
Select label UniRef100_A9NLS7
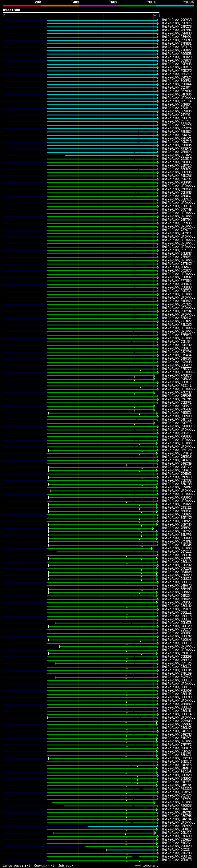pyautogui.click(x=177, y=135)
